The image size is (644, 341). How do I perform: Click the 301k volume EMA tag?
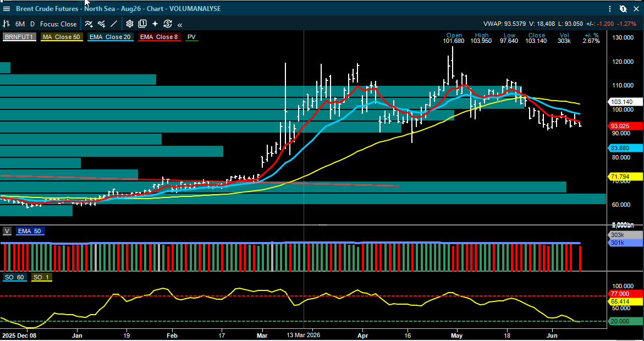[625, 243]
